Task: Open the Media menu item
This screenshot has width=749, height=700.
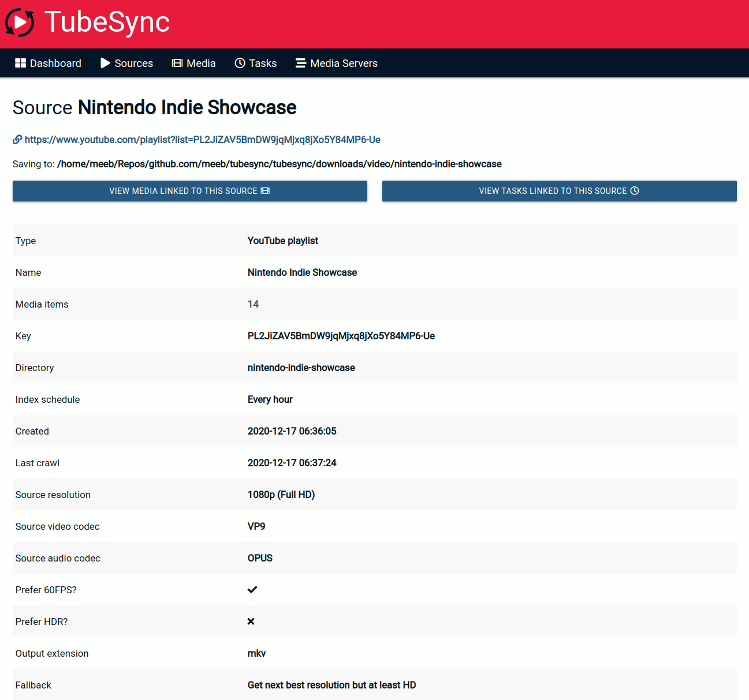Action: [x=193, y=63]
